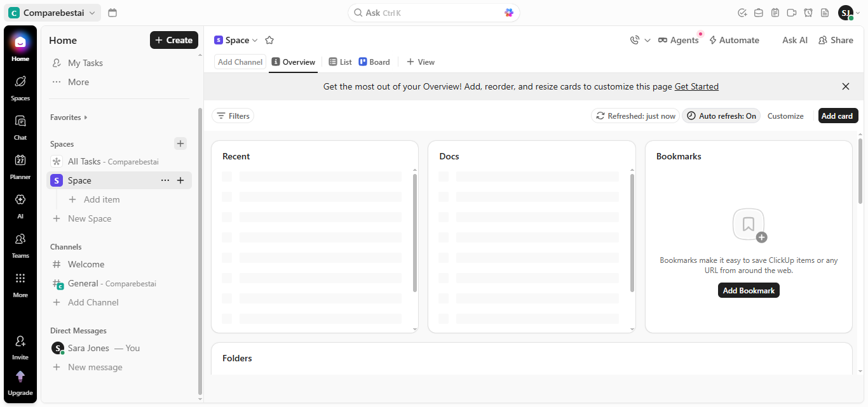This screenshot has width=868, height=407.
Task: Click the Invite icon in left rail
Action: coord(20,342)
